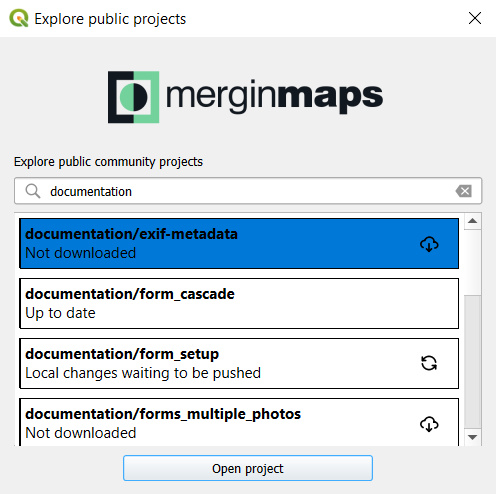Download the documentation/exif-metadata project via cloud icon
Image resolution: width=496 pixels, height=494 pixels.
tap(429, 244)
